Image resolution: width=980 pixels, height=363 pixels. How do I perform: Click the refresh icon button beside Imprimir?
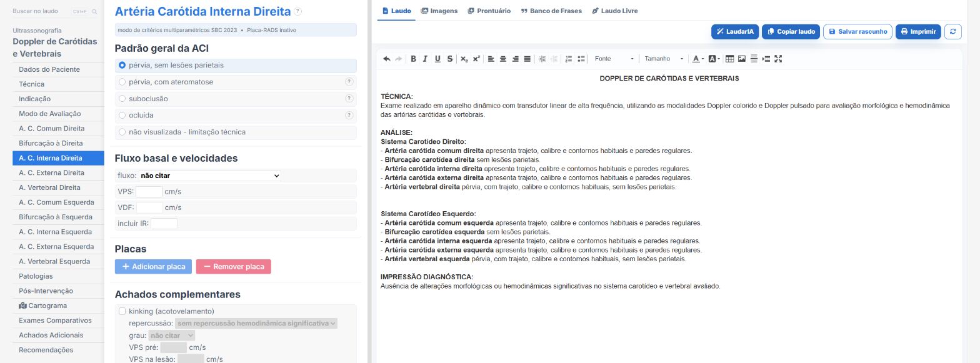pos(952,32)
